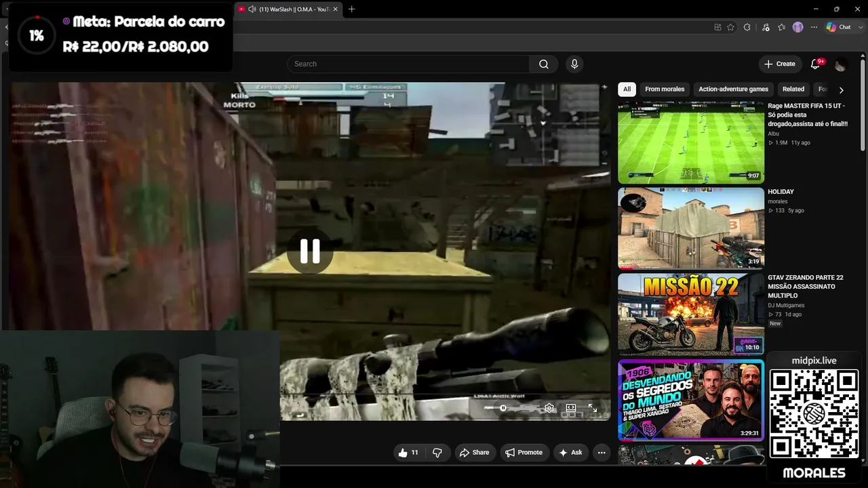Viewport: 868px width, 488px height.
Task: Open the browser settings and more menu
Action: coord(814,27)
